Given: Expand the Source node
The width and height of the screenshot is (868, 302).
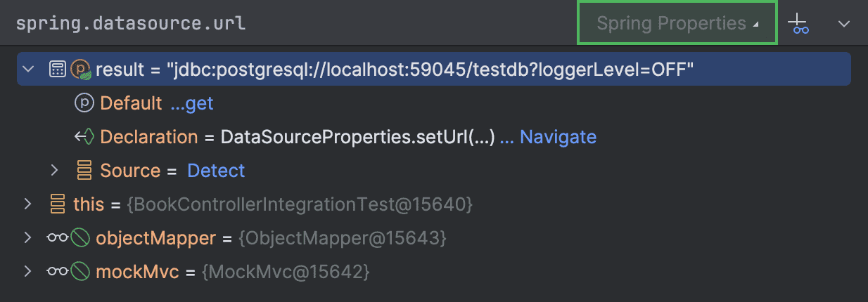Looking at the screenshot, I should pyautogui.click(x=55, y=171).
